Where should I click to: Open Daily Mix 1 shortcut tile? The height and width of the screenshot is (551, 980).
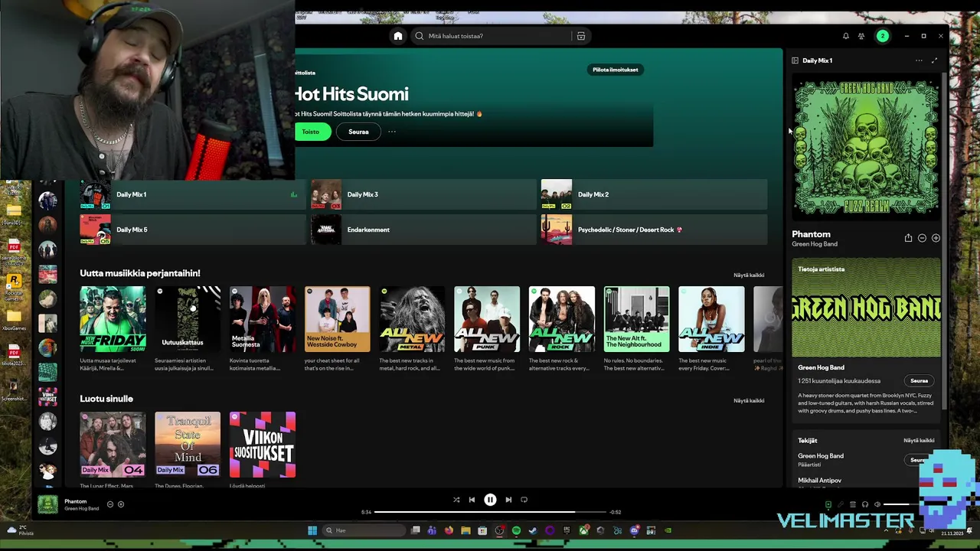click(x=193, y=194)
